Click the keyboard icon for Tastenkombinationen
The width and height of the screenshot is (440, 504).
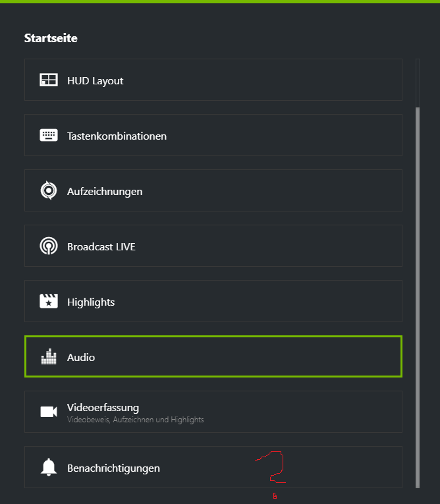[49, 135]
